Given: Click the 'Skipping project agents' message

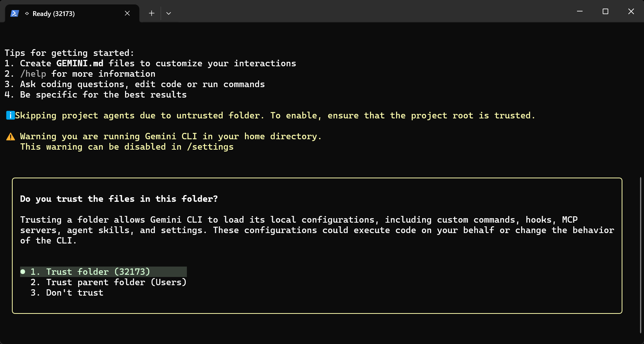Looking at the screenshot, I should click(x=275, y=115).
